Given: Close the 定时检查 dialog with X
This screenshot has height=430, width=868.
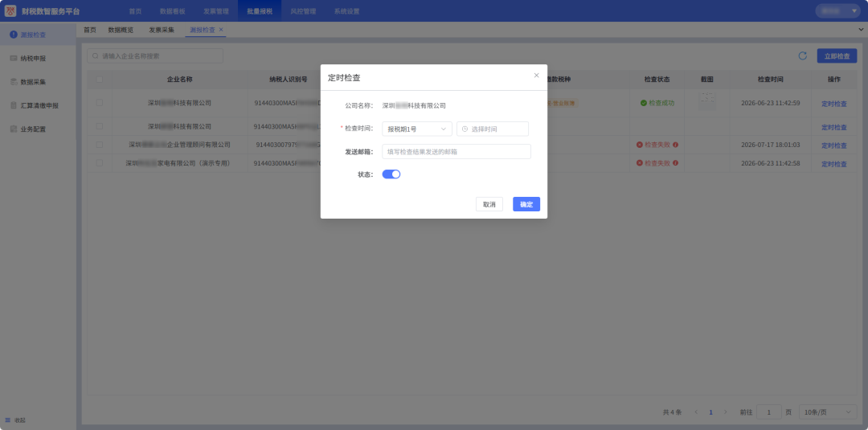Looking at the screenshot, I should pos(536,76).
